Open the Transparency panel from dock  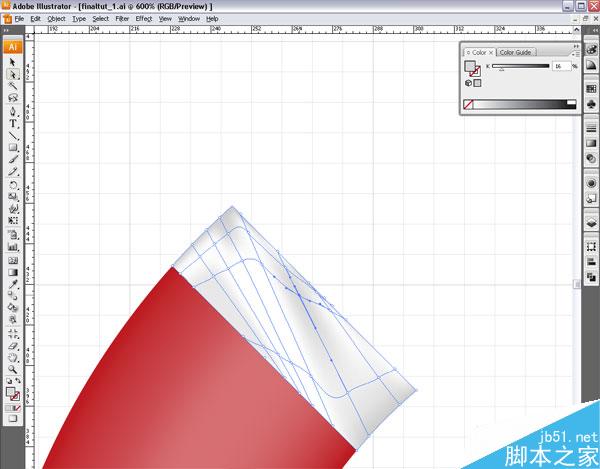point(591,159)
